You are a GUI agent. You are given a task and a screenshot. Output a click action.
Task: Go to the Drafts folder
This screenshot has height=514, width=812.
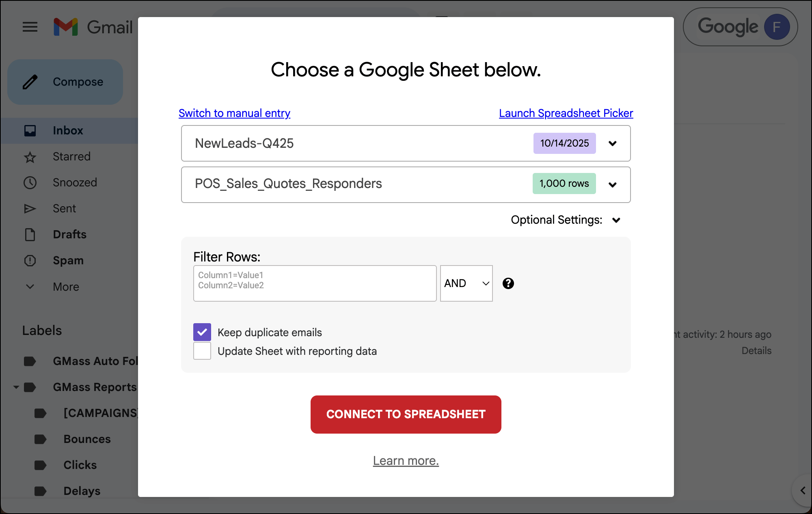click(69, 235)
